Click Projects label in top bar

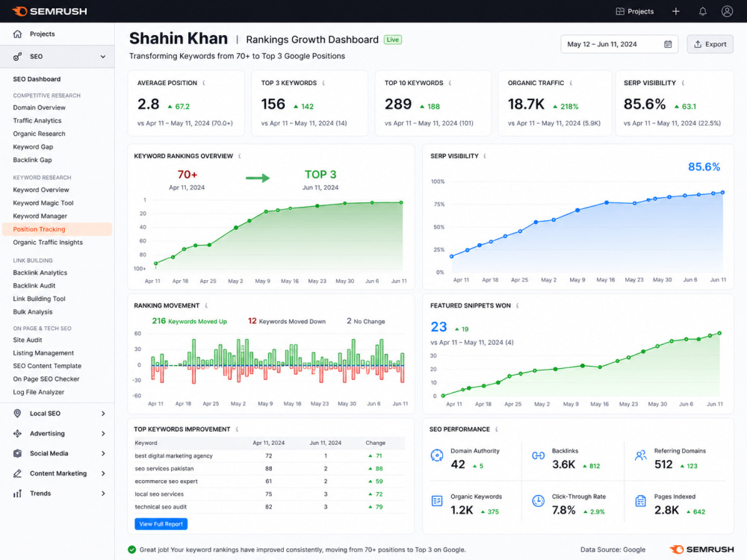[x=640, y=11]
